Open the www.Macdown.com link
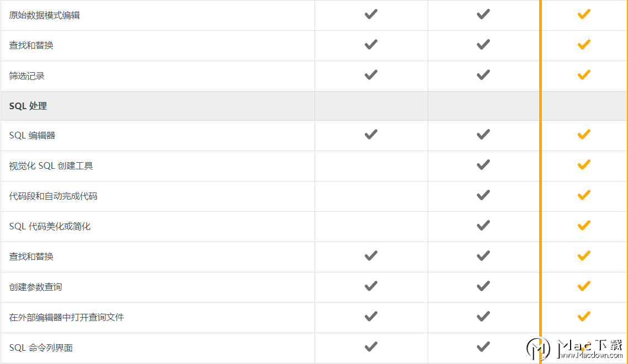The image size is (628, 364). pos(591,355)
